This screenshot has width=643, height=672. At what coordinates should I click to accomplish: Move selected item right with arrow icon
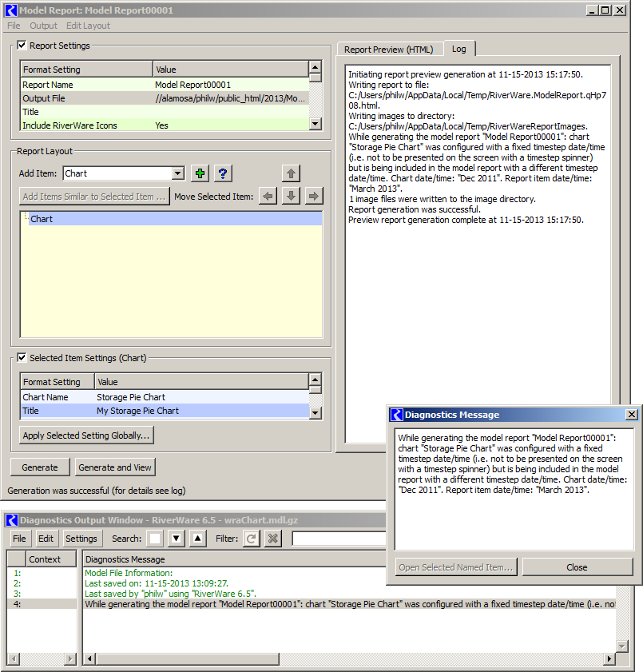click(x=314, y=197)
